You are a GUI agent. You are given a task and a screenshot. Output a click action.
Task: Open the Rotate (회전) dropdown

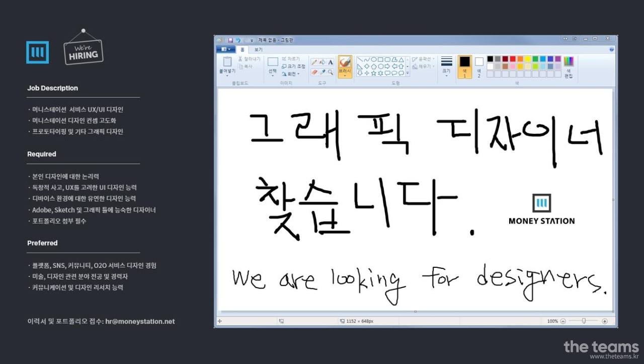point(292,74)
